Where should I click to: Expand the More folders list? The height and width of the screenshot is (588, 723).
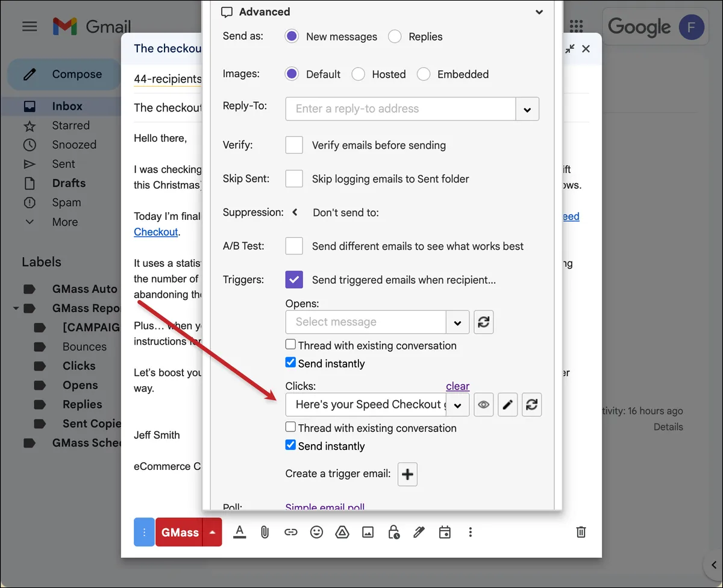64,222
